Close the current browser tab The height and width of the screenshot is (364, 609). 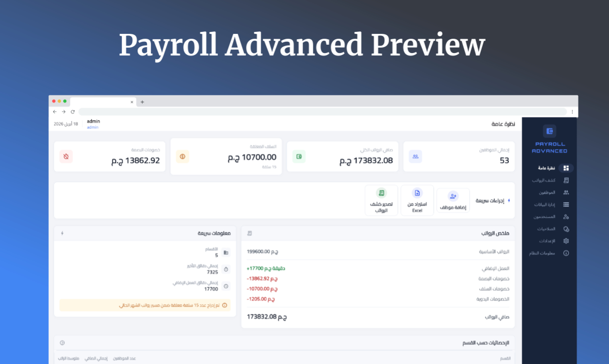pos(132,102)
